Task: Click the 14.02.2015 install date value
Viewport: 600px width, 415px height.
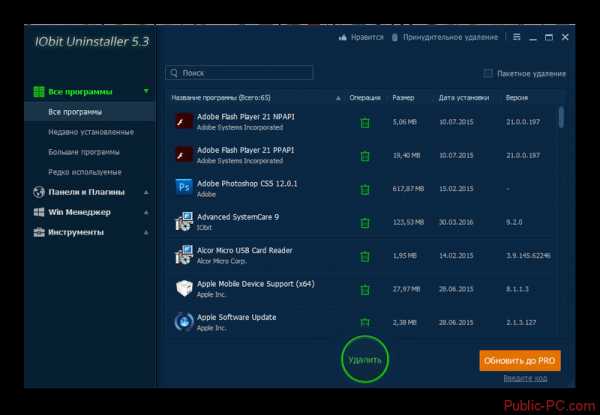Action: (456, 256)
